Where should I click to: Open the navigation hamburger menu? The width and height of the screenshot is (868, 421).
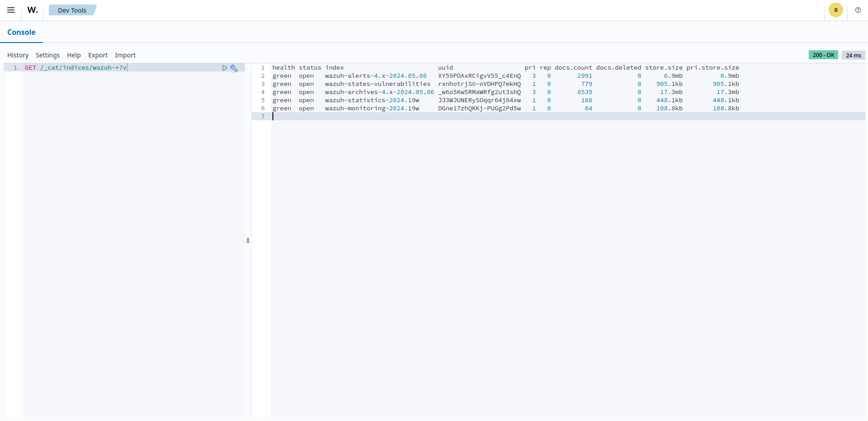[10, 10]
